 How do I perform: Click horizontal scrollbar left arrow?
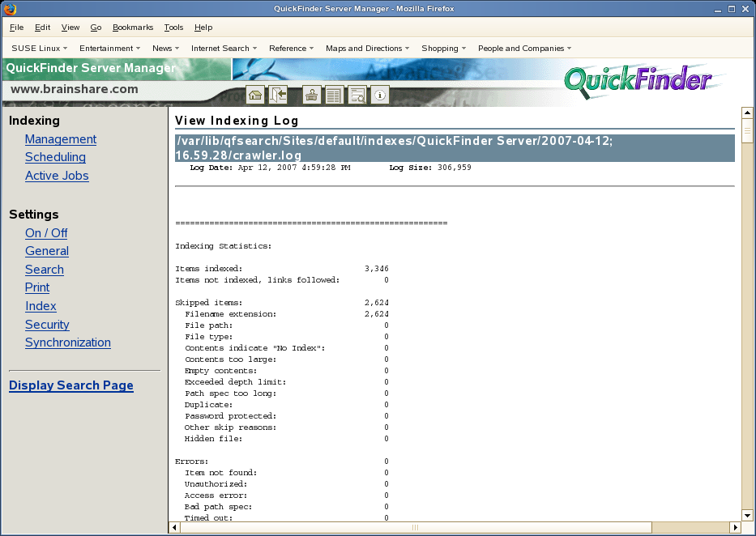click(174, 527)
